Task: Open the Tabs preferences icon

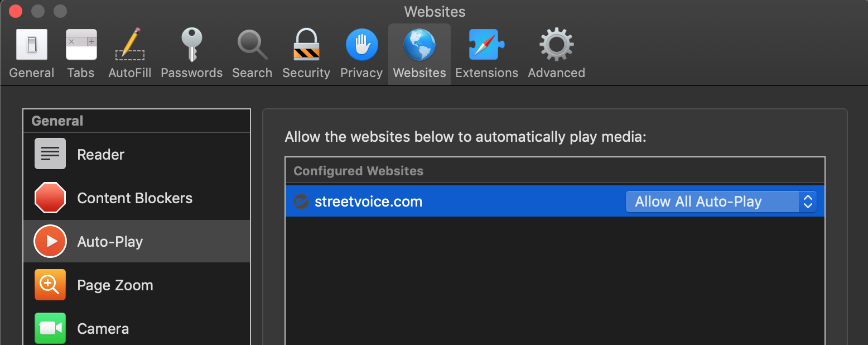Action: 81,54
